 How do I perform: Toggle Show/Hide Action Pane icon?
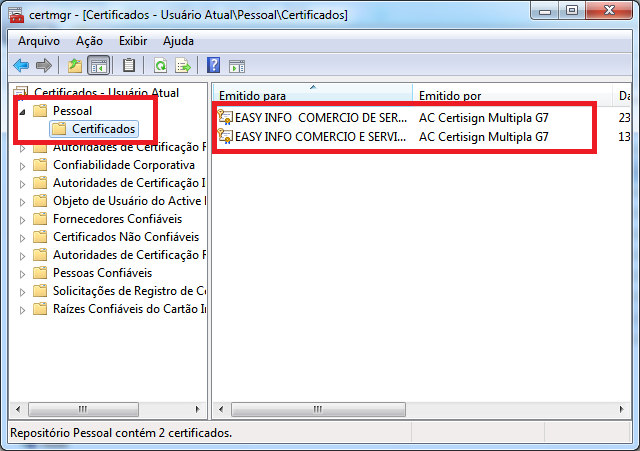(237, 66)
